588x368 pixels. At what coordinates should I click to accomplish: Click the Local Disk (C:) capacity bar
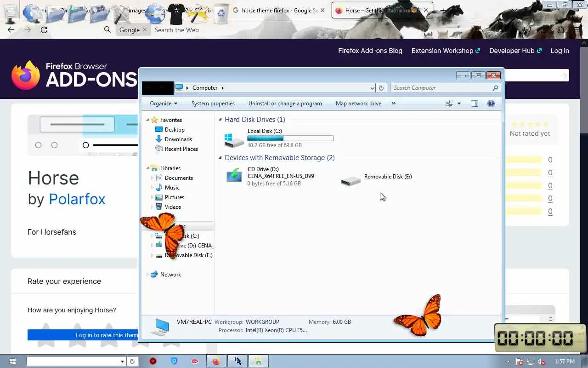(290, 138)
